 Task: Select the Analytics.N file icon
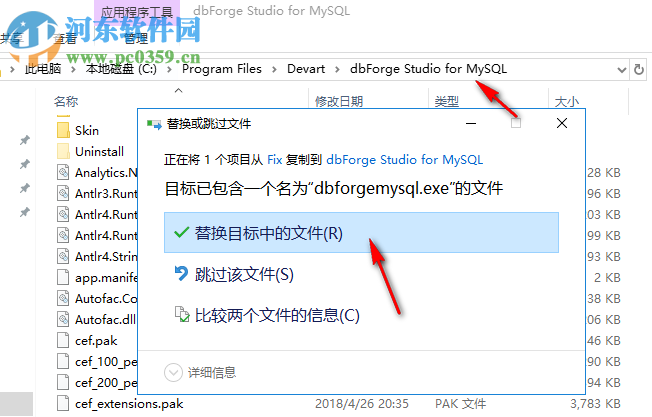[63, 172]
